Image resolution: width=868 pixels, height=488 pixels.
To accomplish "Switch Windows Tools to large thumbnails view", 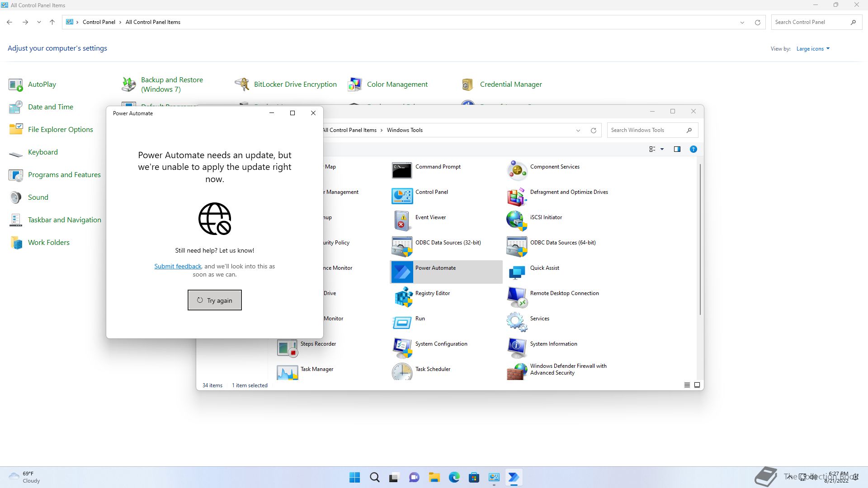I will 697,385.
